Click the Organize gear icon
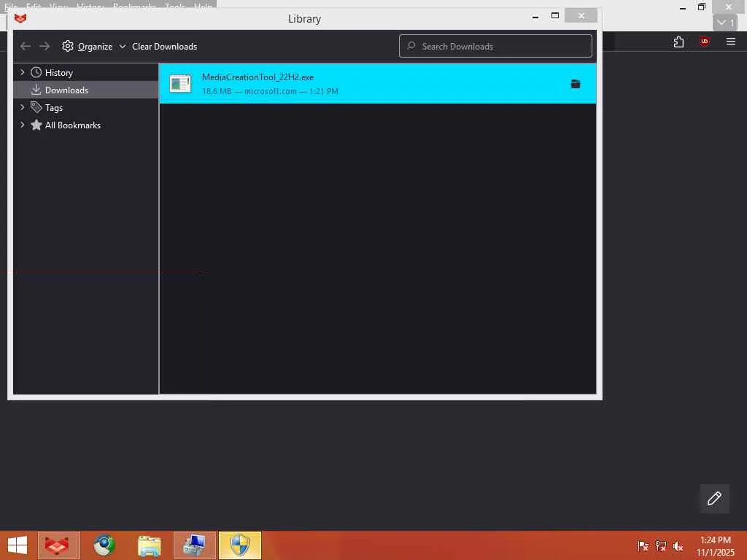This screenshot has width=747, height=560. point(68,46)
